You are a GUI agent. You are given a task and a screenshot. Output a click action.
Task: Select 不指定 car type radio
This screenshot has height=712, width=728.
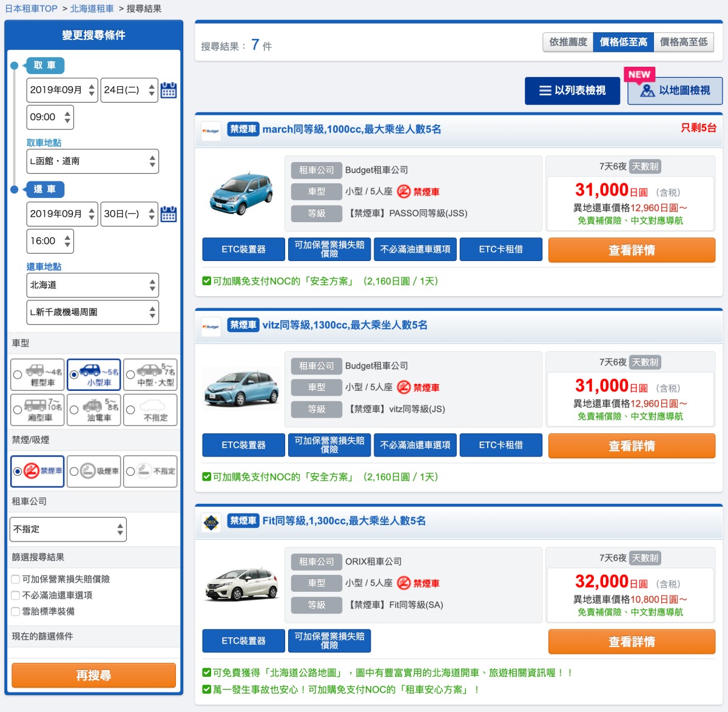130,410
